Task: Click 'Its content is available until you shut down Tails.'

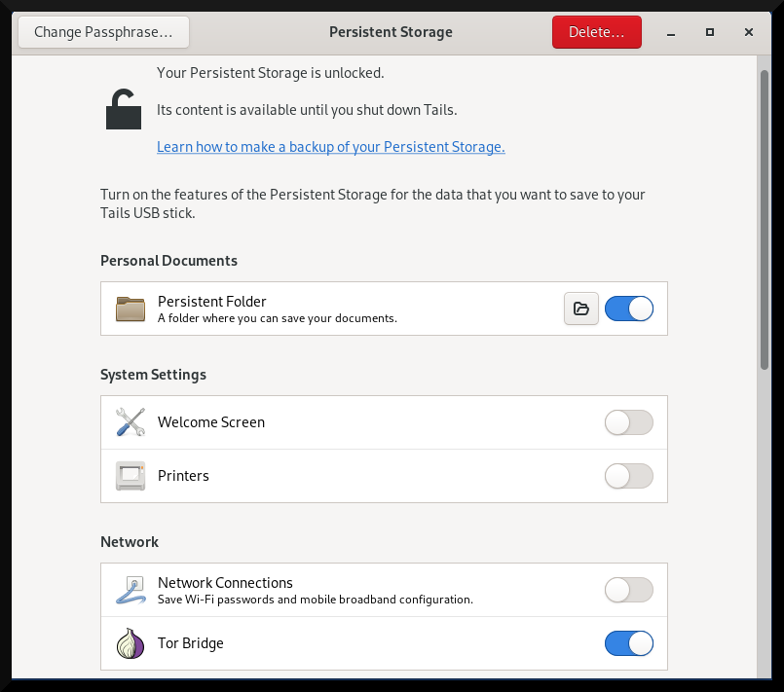Action: click(307, 110)
